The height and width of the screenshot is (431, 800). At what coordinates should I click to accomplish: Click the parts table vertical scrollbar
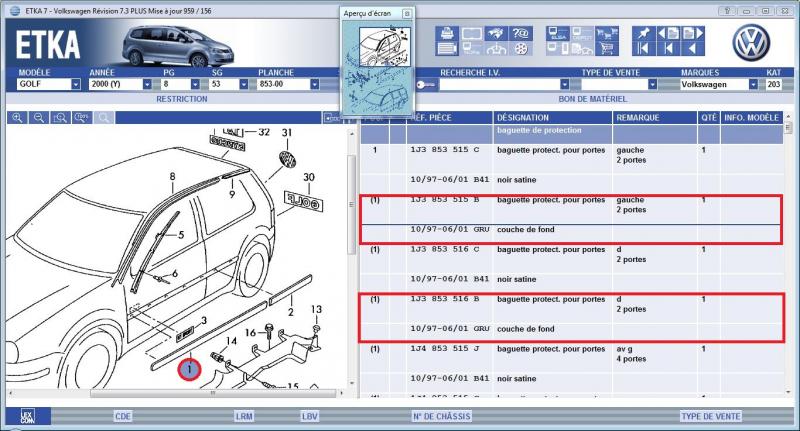(x=788, y=127)
